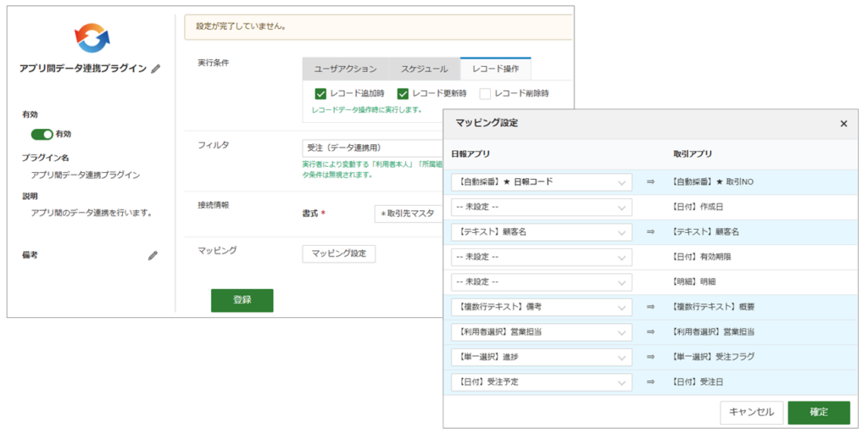
Task: Click the 設定が完了していません。 warning banner
Action: pyautogui.click(x=378, y=26)
